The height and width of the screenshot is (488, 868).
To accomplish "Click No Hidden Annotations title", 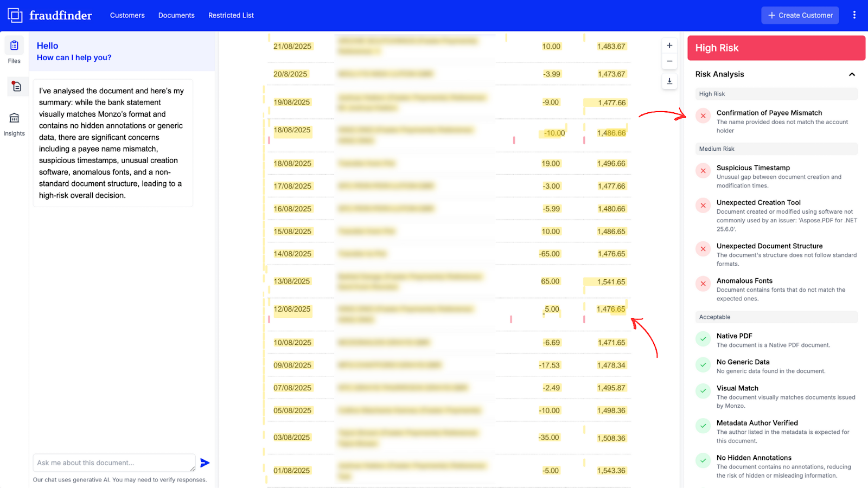I will pyautogui.click(x=754, y=458).
